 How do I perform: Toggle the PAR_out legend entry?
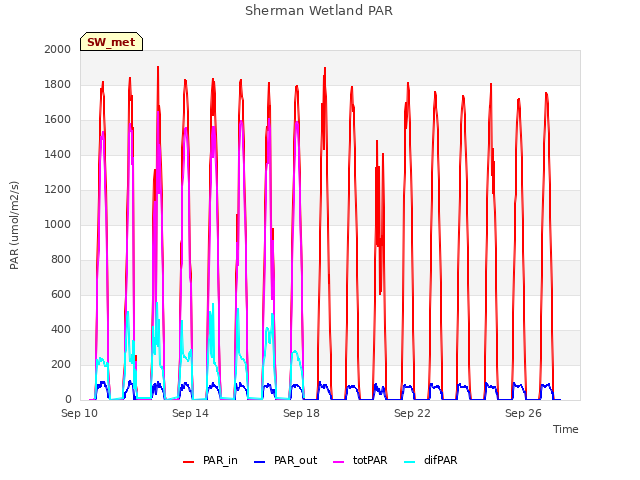click(285, 460)
